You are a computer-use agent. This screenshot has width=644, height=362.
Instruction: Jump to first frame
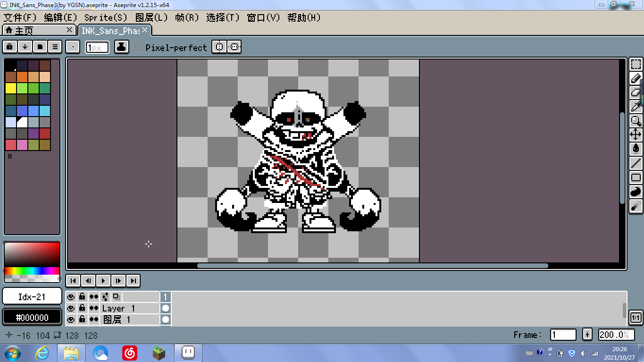(73, 280)
